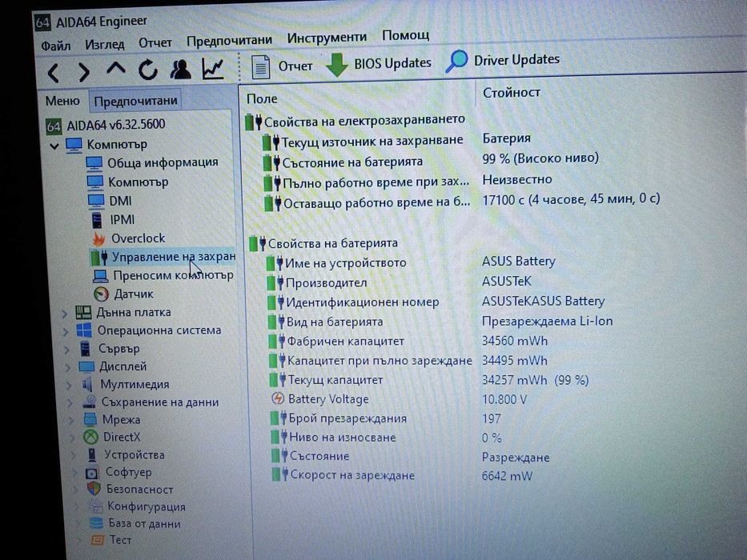Click the 34495 mWh full charge capacity value

click(515, 361)
